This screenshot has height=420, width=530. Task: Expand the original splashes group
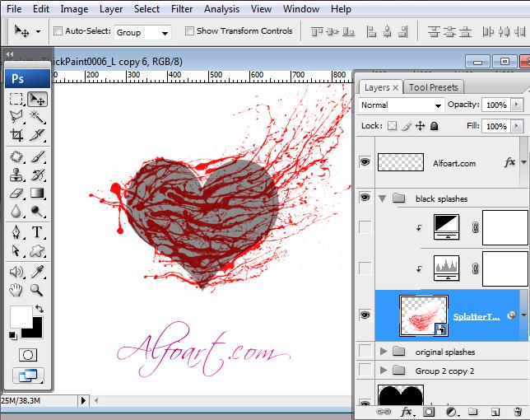click(x=384, y=352)
